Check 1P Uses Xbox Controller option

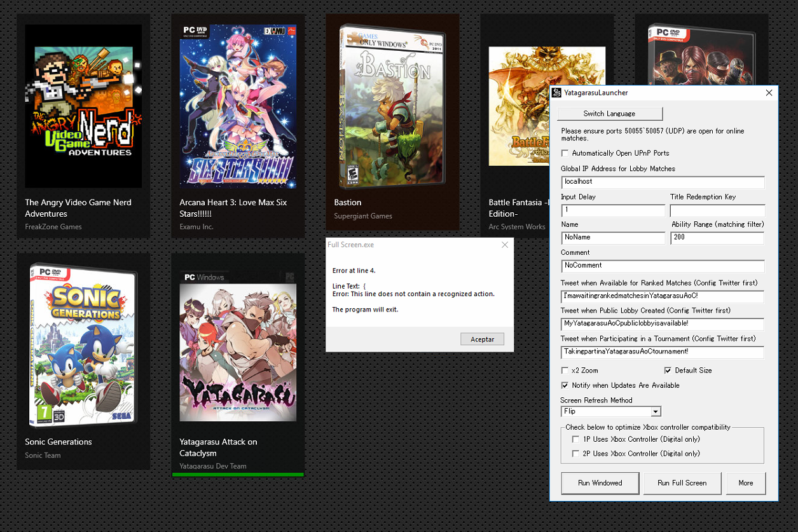[575, 439]
